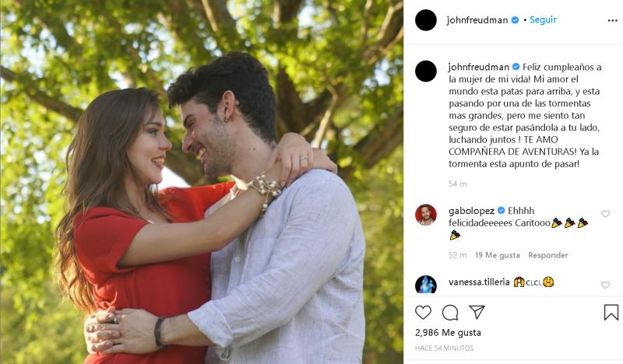Save post with the bookmark icon

611,313
